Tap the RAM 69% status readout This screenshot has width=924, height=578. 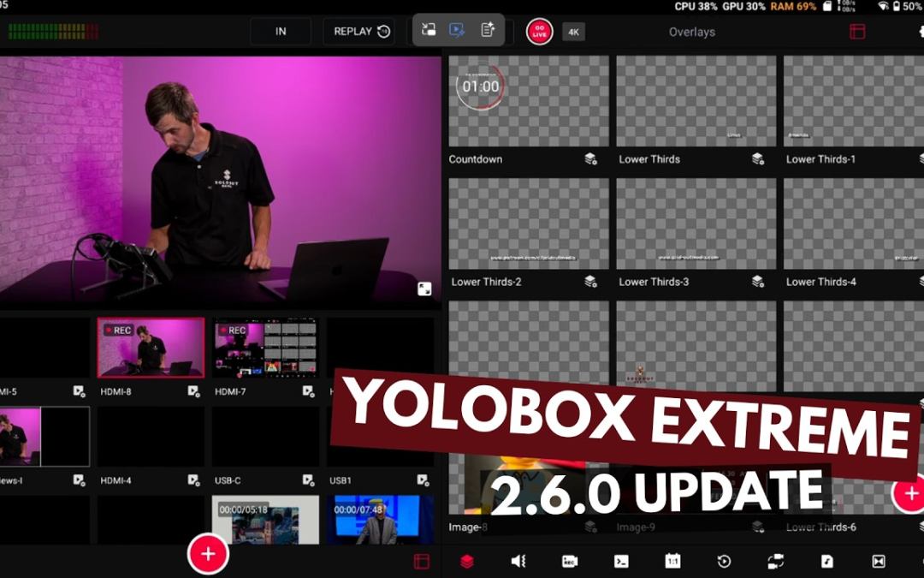click(793, 7)
